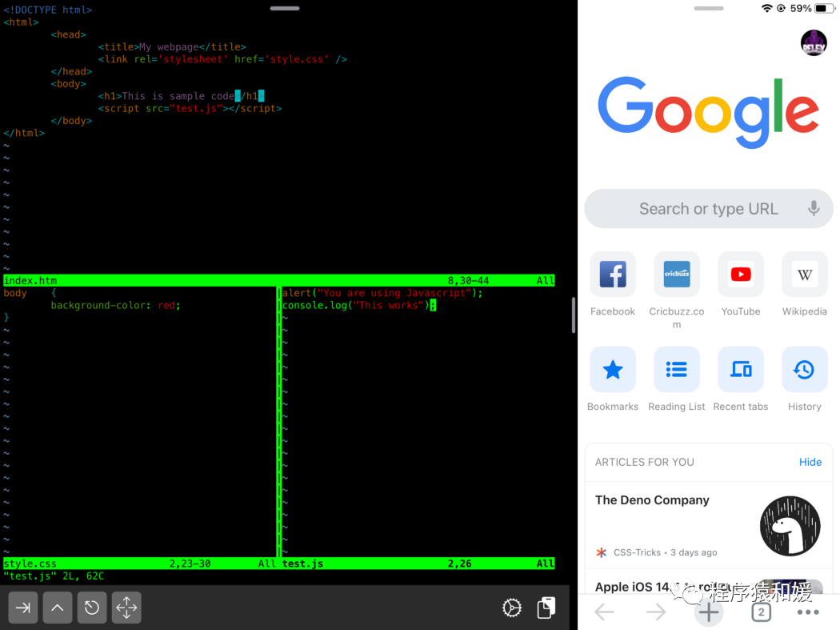Click the DOCTYPE html line
This screenshot has height=630, width=840.
pyautogui.click(x=48, y=10)
